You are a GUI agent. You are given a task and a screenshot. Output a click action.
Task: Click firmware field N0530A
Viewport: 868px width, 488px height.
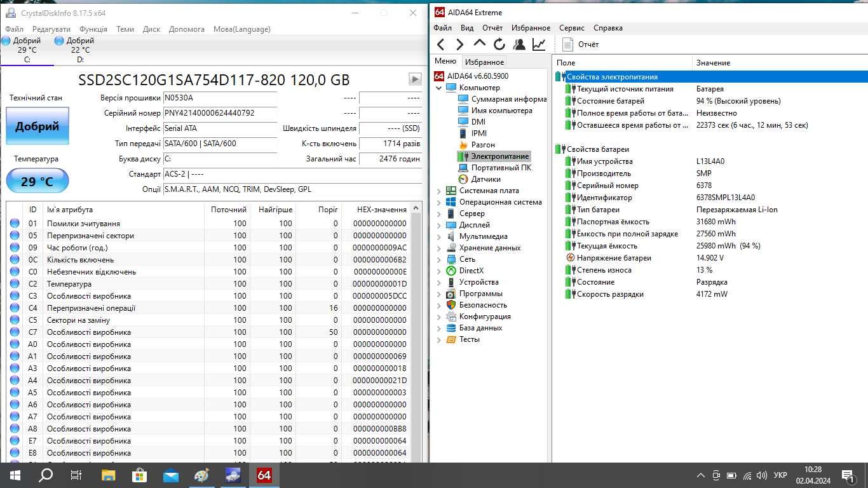click(x=220, y=98)
